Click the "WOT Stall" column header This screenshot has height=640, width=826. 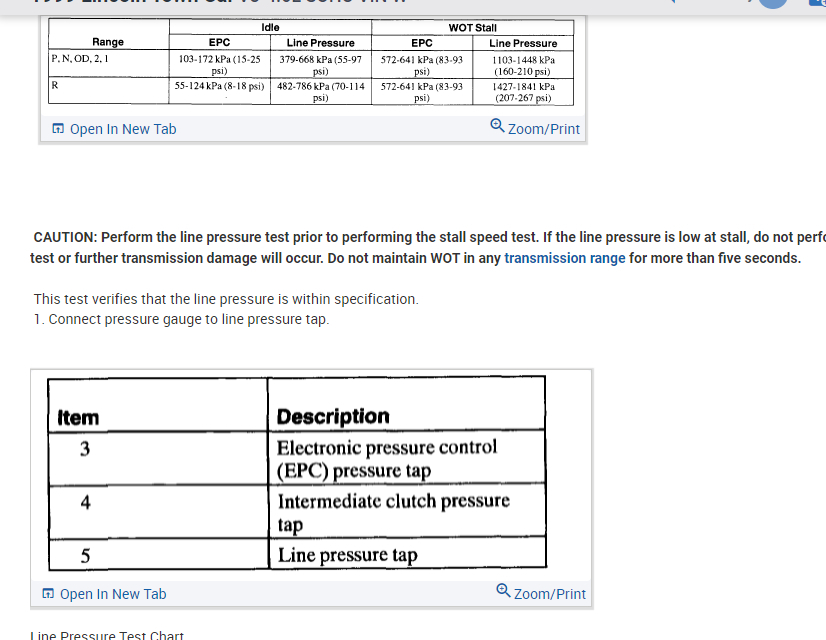[x=473, y=27]
